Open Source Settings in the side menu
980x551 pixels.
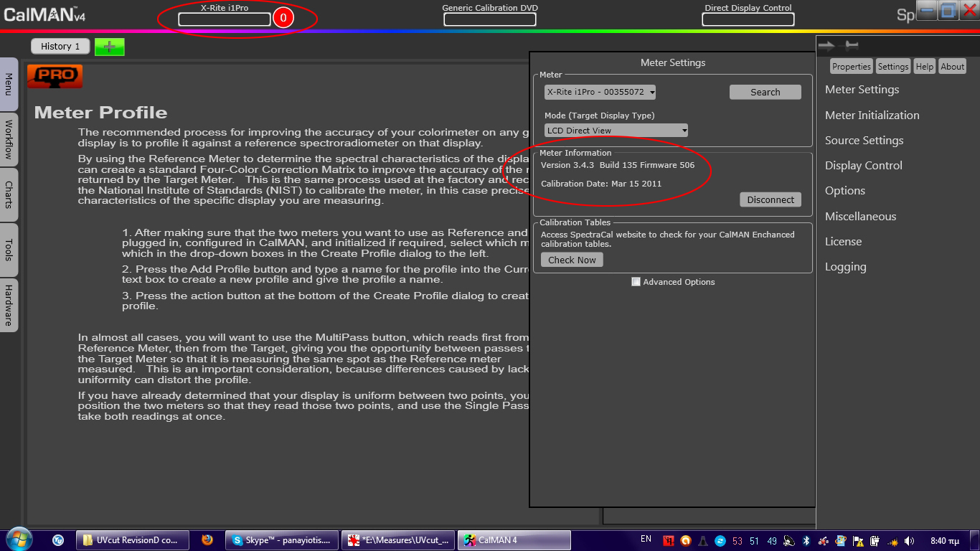point(864,140)
